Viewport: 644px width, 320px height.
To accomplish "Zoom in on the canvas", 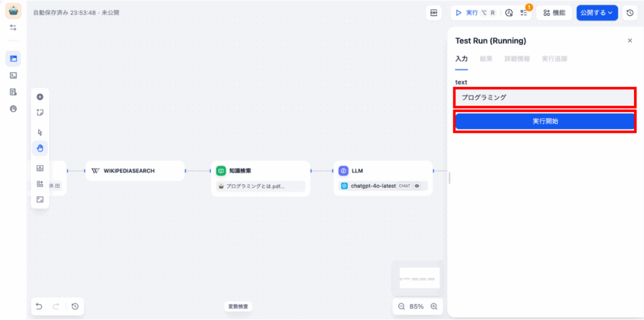I will pos(433,306).
